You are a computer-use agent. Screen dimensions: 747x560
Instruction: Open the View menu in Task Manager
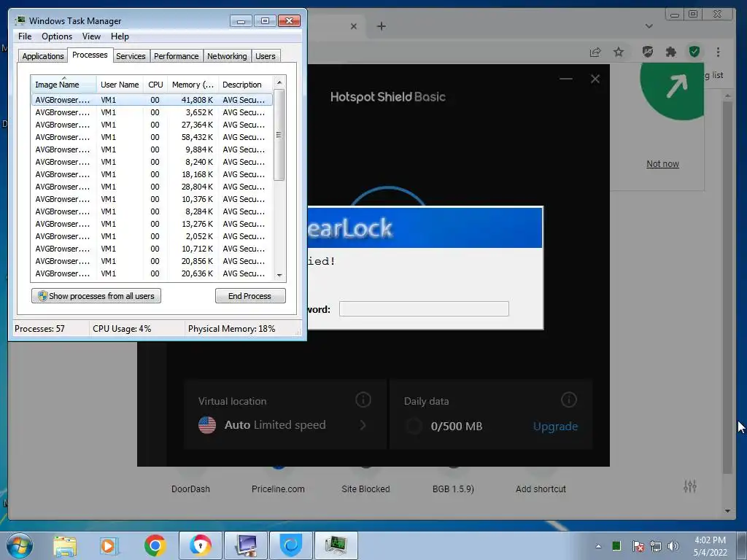[91, 36]
